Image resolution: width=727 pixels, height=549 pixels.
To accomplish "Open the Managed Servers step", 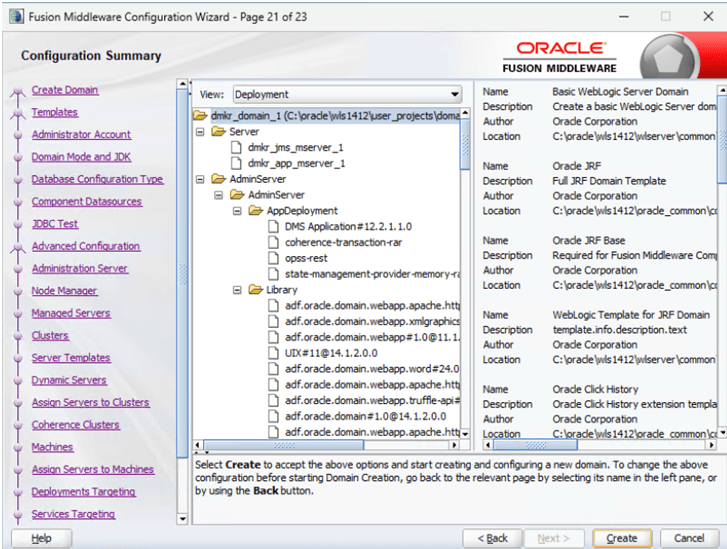I will [71, 313].
